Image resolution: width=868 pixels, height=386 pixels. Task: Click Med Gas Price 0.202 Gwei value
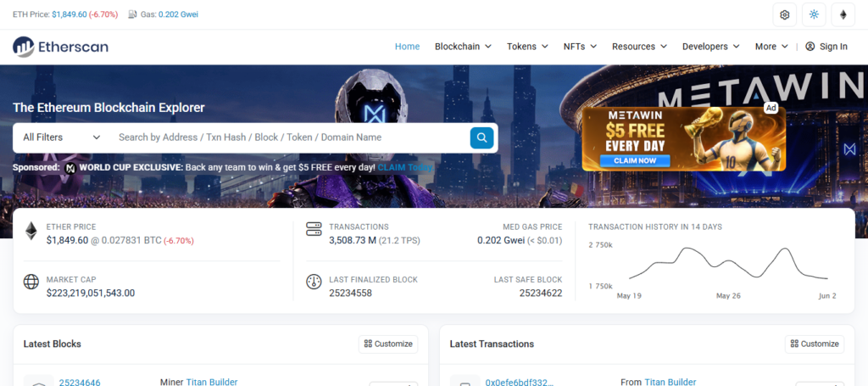[x=500, y=240]
